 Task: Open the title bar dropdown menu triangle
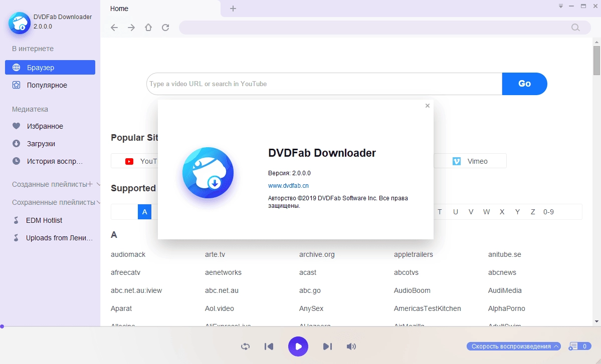[x=561, y=6]
